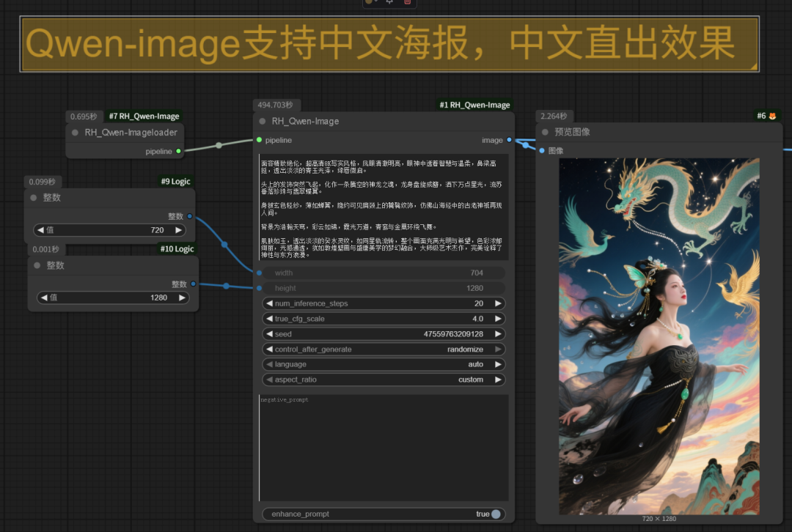This screenshot has height=532, width=792.
Task: Click the 预览图像 node title
Action: pyautogui.click(x=572, y=132)
